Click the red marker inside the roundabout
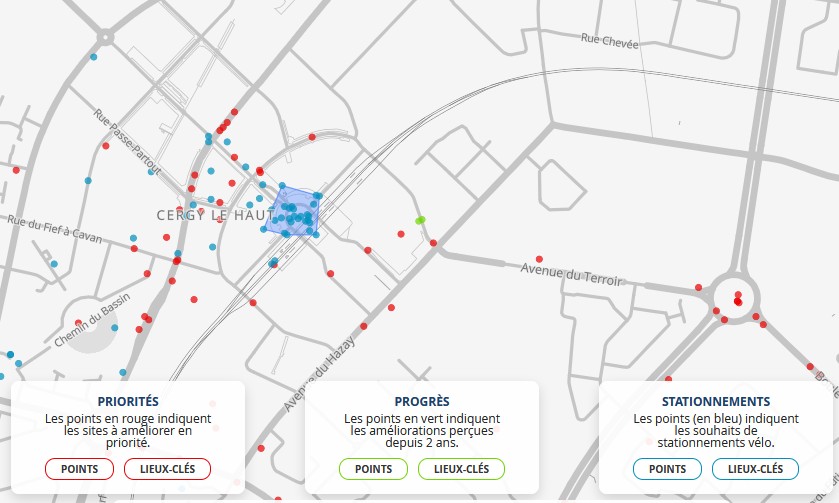The height and width of the screenshot is (503, 839). tap(738, 299)
